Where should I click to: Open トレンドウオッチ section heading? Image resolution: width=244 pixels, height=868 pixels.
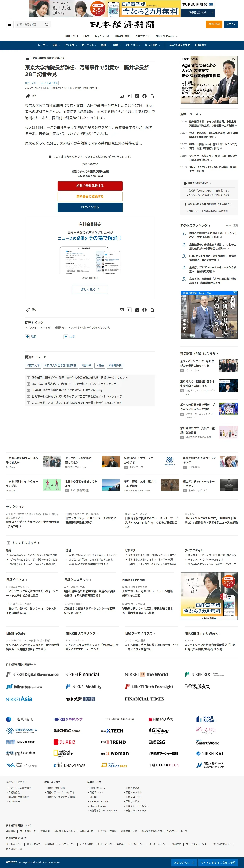tap(26, 543)
